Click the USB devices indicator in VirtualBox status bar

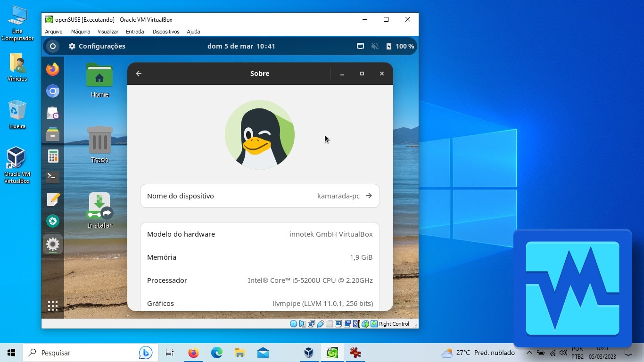(320, 324)
